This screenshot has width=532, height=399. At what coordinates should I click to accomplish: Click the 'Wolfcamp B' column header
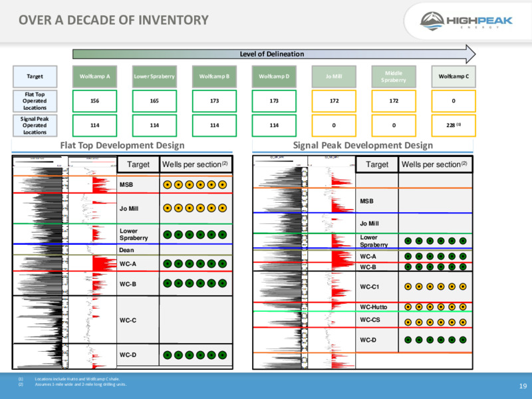(x=214, y=76)
